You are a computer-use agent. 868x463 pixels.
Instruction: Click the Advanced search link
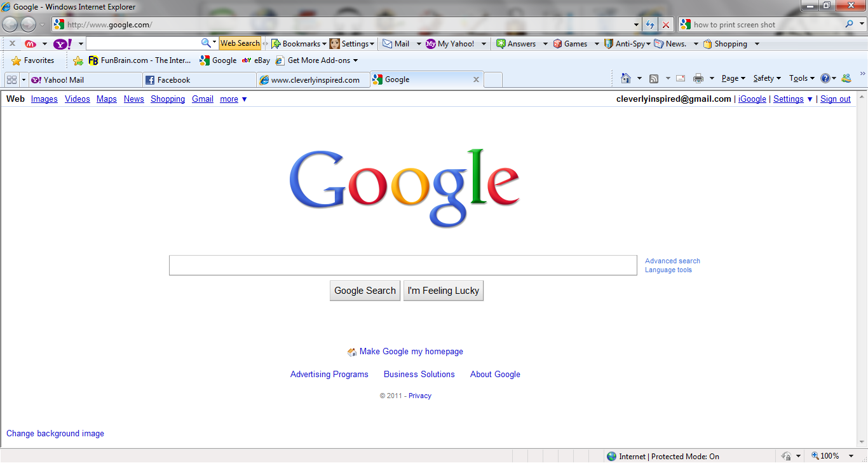(x=672, y=261)
